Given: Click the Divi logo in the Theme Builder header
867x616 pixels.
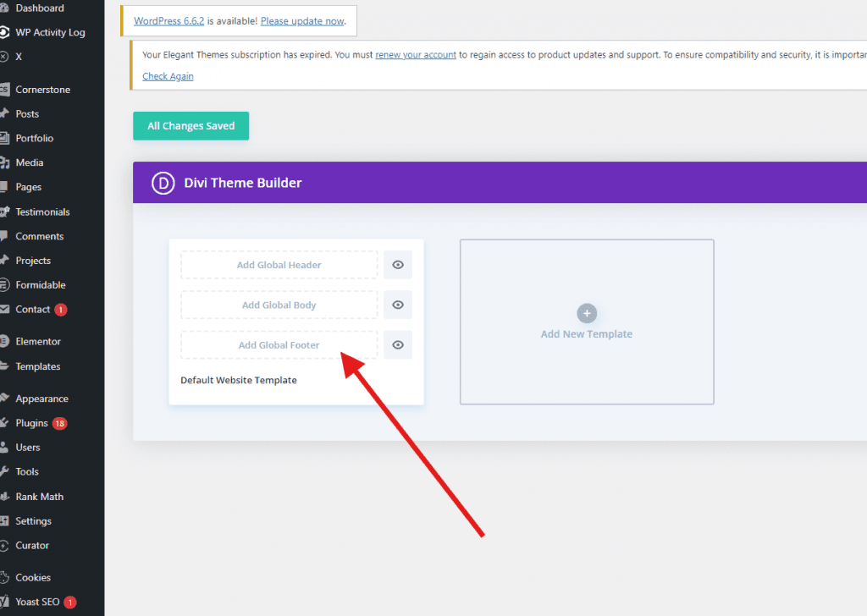Looking at the screenshot, I should click(163, 182).
